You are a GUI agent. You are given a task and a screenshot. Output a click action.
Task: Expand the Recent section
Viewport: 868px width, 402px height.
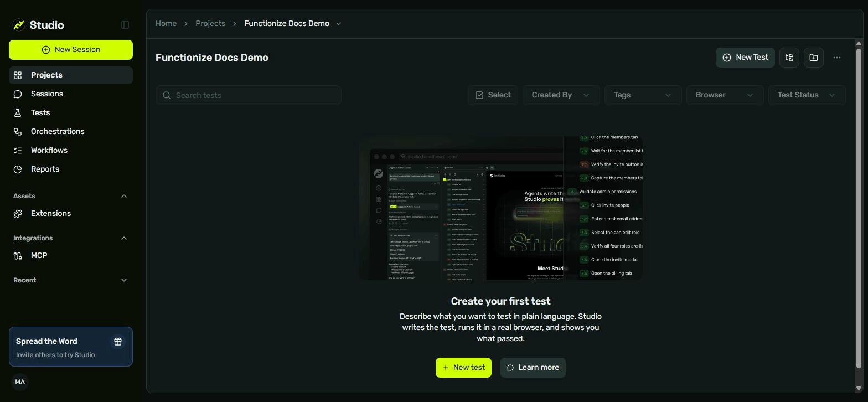[x=124, y=280]
